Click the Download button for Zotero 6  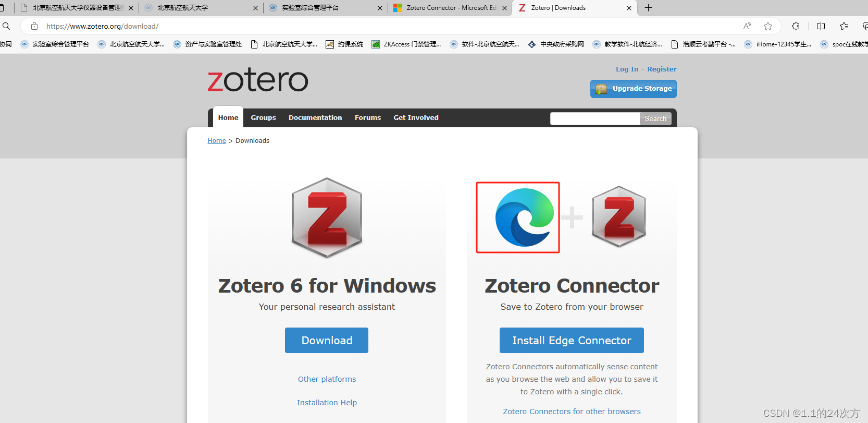327,340
